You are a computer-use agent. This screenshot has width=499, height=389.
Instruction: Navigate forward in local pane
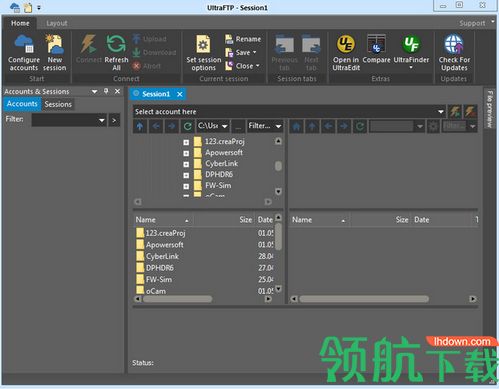172,126
